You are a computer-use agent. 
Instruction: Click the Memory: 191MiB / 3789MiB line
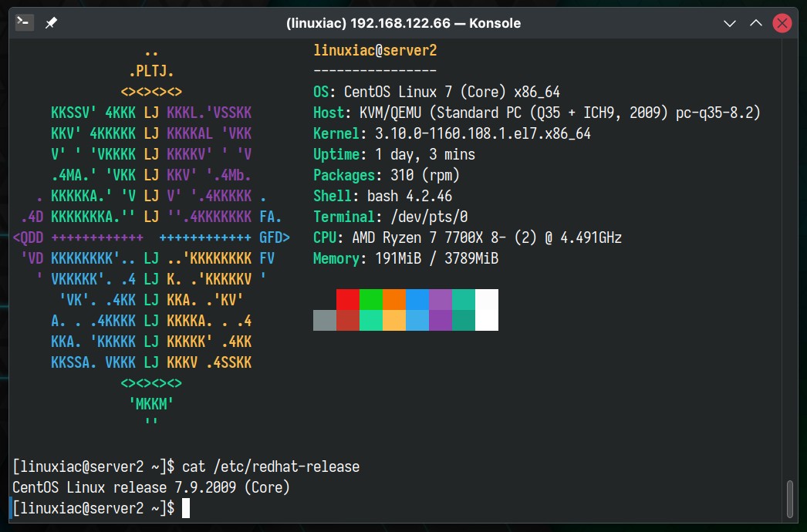point(406,258)
